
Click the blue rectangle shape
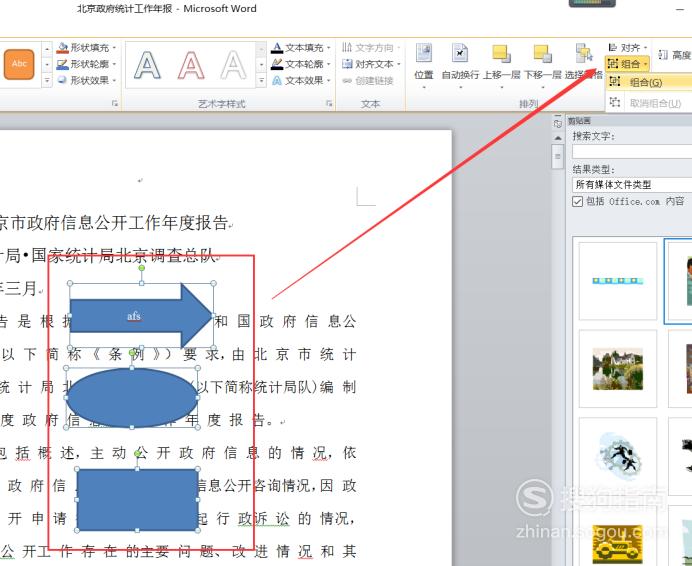pyautogui.click(x=137, y=500)
